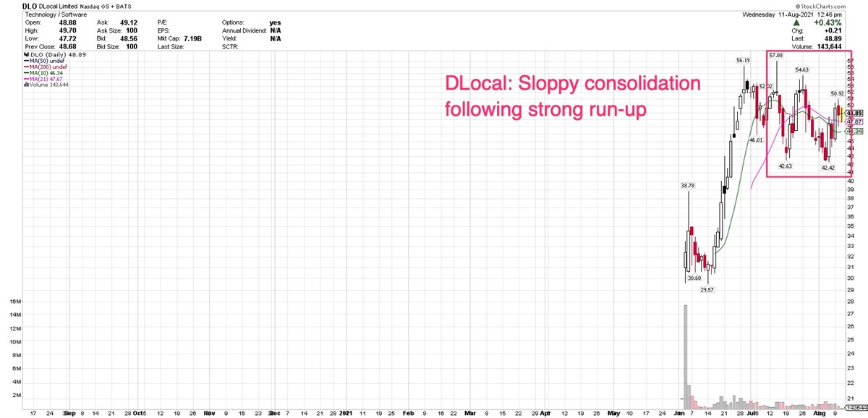Screen dimensions: 868x418
Task: Click the Chg value +0.21
Action: pos(835,30)
